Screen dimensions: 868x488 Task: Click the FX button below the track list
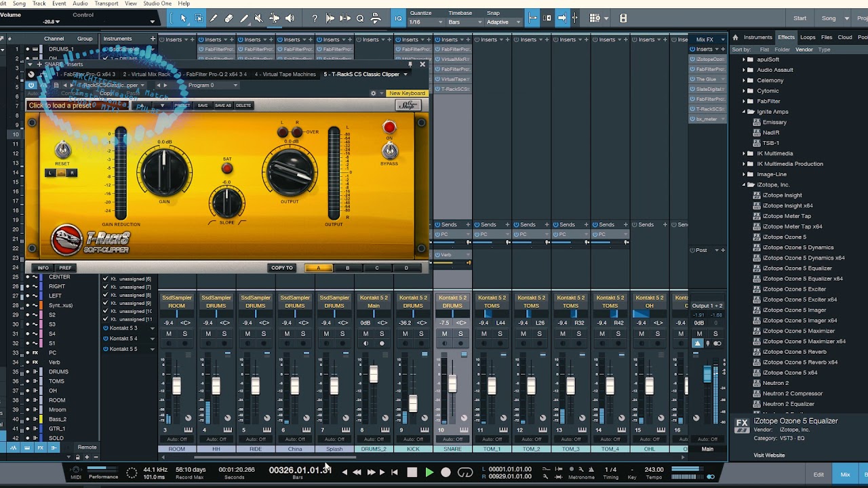click(40, 447)
